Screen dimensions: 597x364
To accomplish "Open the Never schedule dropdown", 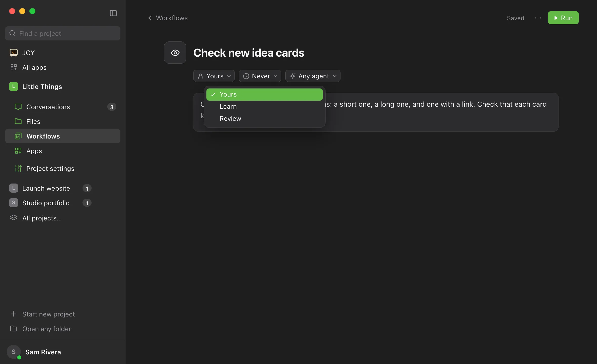I will click(x=260, y=76).
